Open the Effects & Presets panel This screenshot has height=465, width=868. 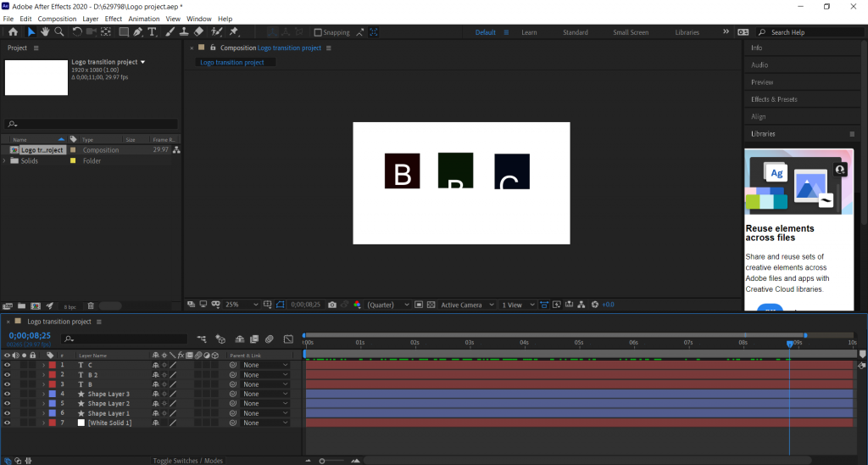774,99
